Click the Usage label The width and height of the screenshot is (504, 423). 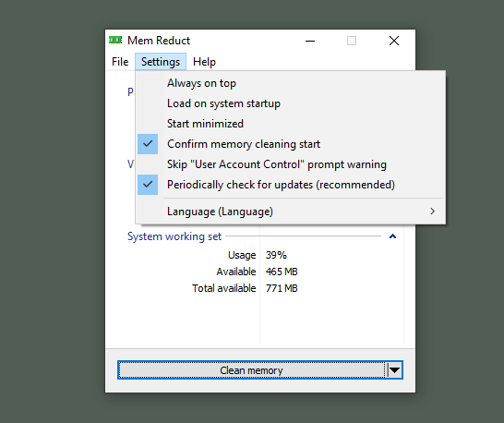tap(242, 255)
